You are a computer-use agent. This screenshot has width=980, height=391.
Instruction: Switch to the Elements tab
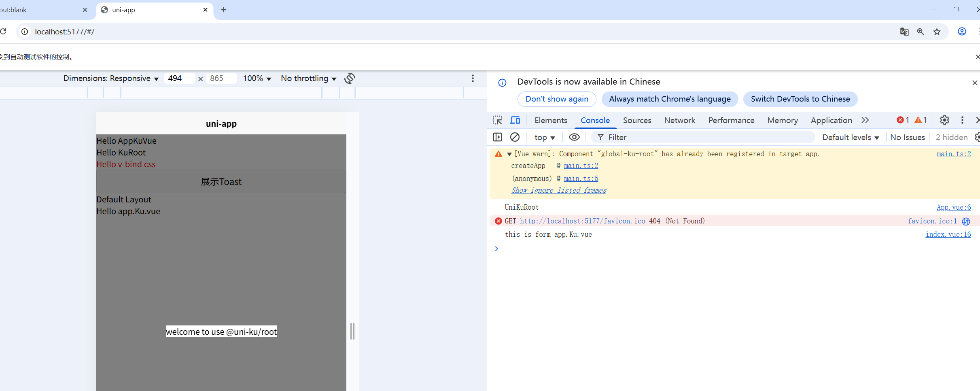pyautogui.click(x=551, y=120)
